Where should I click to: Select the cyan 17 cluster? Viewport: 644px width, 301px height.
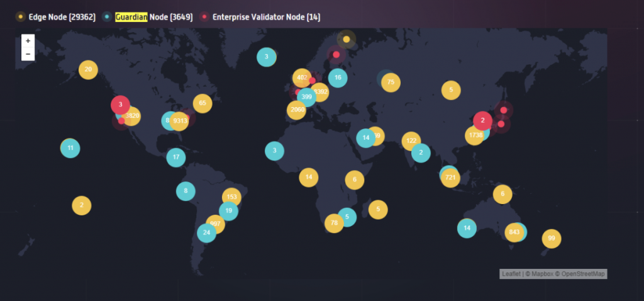pos(176,157)
